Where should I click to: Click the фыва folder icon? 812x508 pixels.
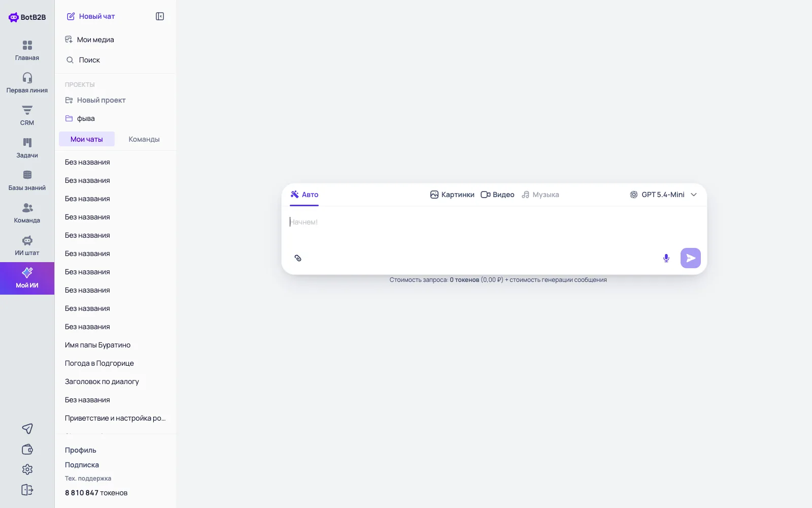click(x=69, y=118)
